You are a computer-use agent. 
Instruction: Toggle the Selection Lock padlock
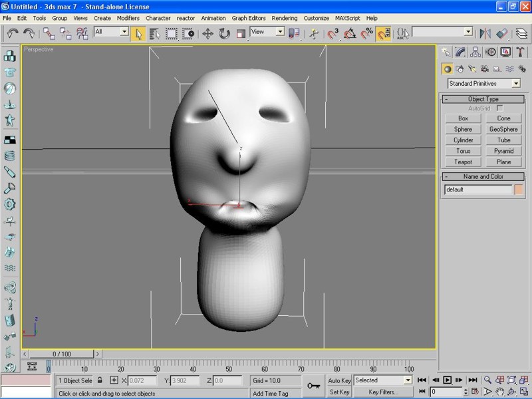tap(100, 380)
